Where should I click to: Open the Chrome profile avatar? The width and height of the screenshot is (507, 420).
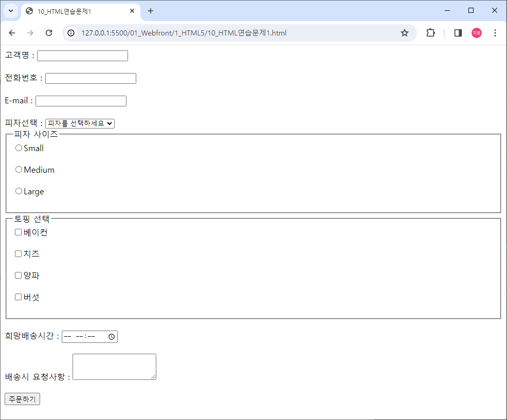coord(476,33)
